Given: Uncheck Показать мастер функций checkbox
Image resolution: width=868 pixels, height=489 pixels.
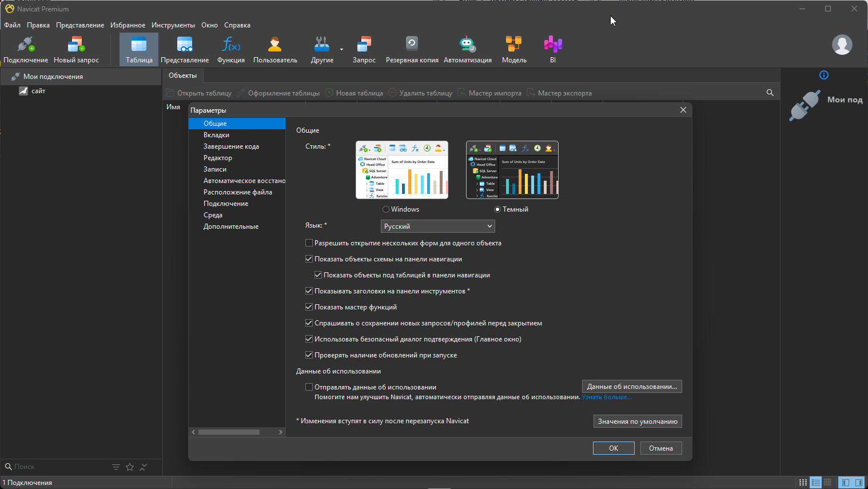Looking at the screenshot, I should coord(309,307).
